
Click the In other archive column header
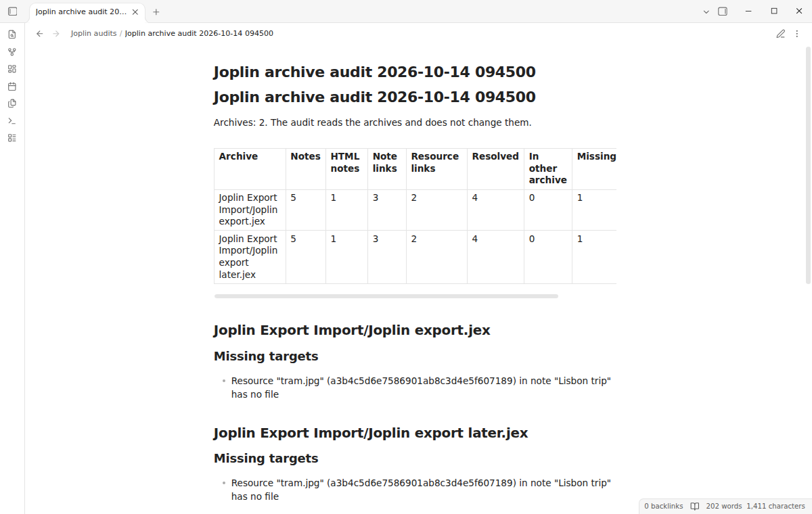(x=548, y=169)
